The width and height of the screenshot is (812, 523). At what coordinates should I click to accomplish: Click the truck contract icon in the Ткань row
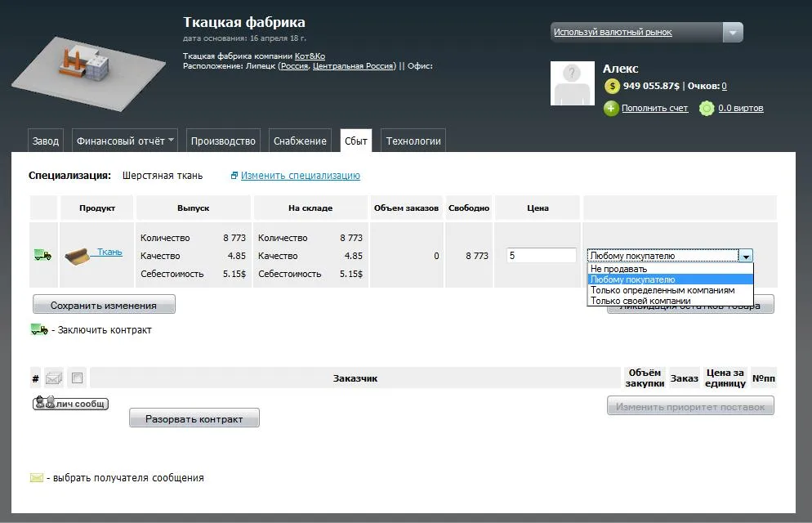42,256
